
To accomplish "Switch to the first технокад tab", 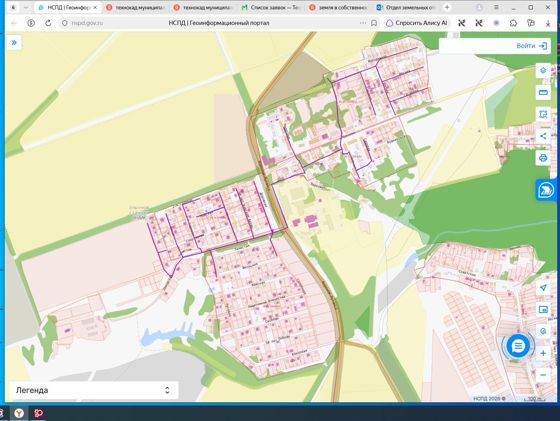I will coord(136,7).
